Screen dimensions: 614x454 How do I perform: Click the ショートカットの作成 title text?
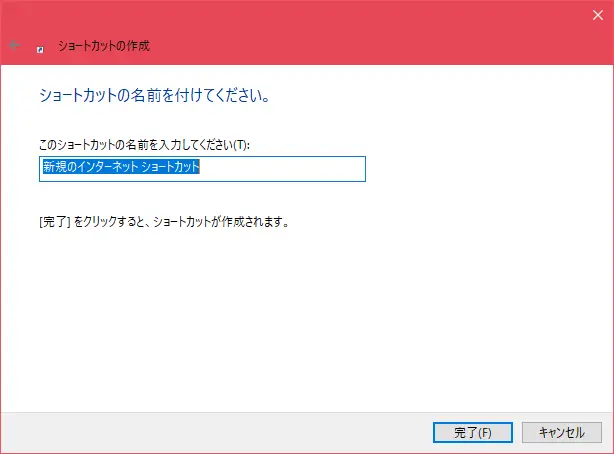[104, 46]
